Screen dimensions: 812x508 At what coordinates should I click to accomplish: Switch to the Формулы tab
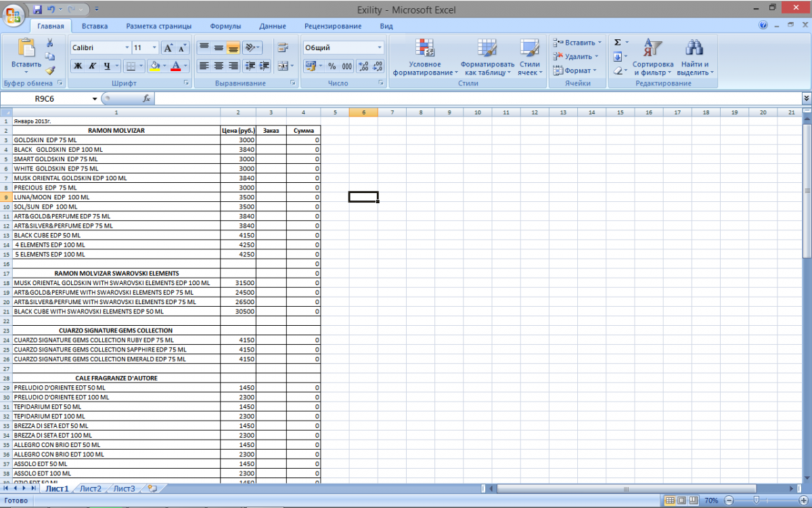(225, 26)
